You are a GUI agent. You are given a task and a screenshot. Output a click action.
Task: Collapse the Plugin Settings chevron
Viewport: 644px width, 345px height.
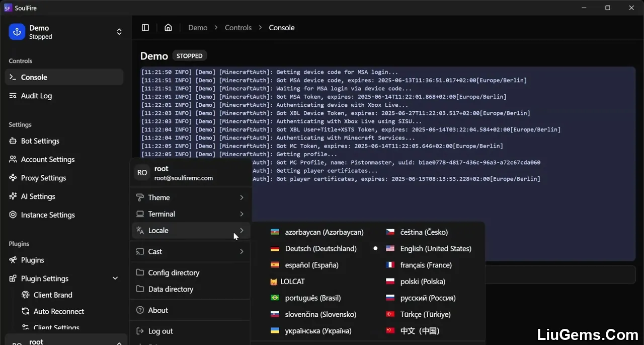pyautogui.click(x=115, y=279)
